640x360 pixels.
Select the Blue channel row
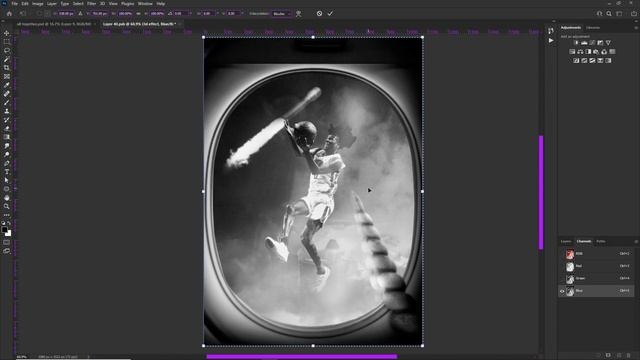pos(596,291)
